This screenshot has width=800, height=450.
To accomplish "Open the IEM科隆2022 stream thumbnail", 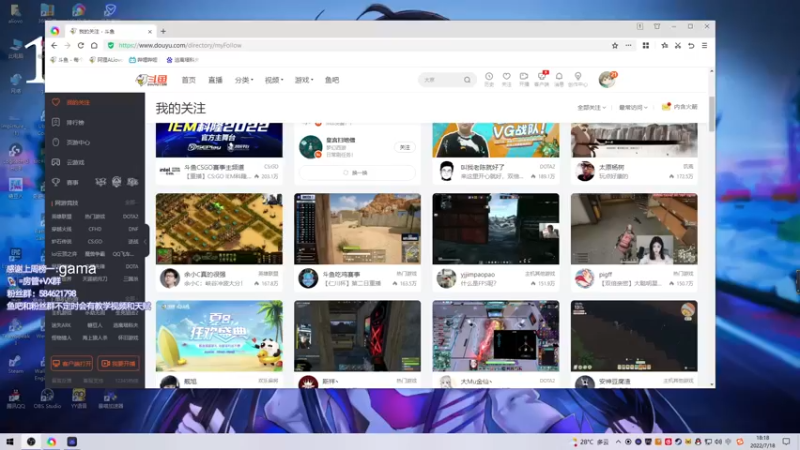I will click(x=219, y=140).
